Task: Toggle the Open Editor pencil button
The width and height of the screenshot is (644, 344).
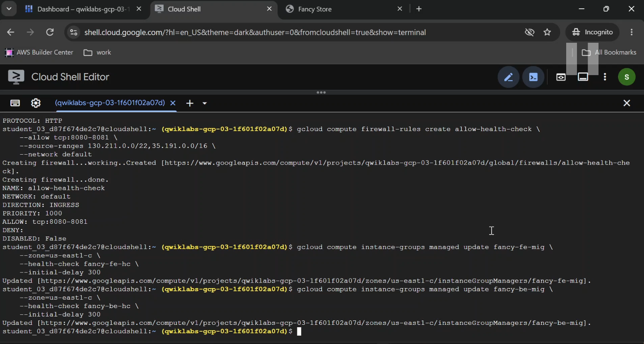Action: point(508,77)
